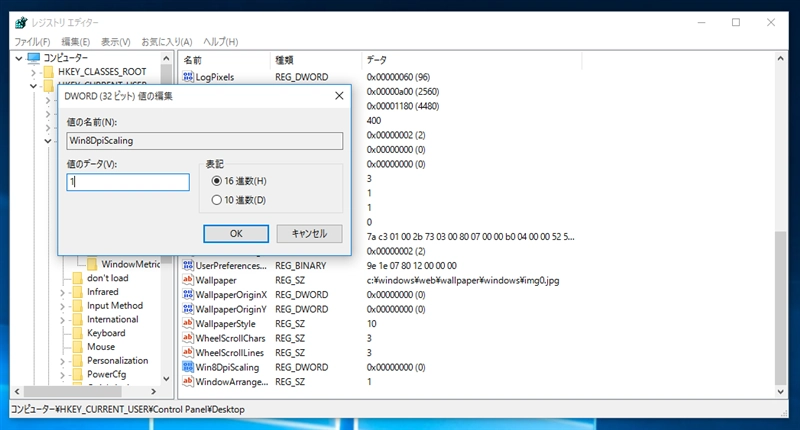
Task: Click the tree pane scroll down arrow
Action: pyautogui.click(x=166, y=378)
